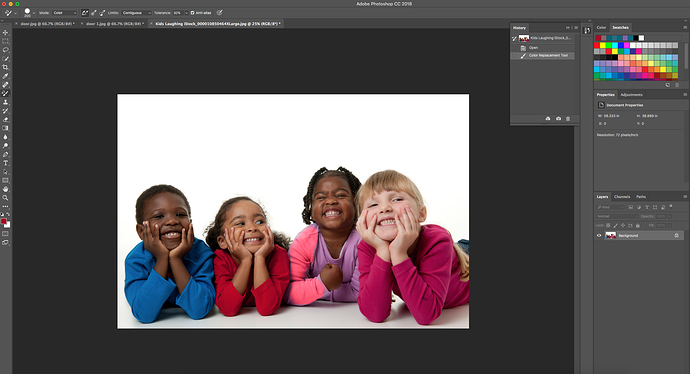Switch to the Channels tab
Viewport: 690px width, 374px height.
(622, 197)
